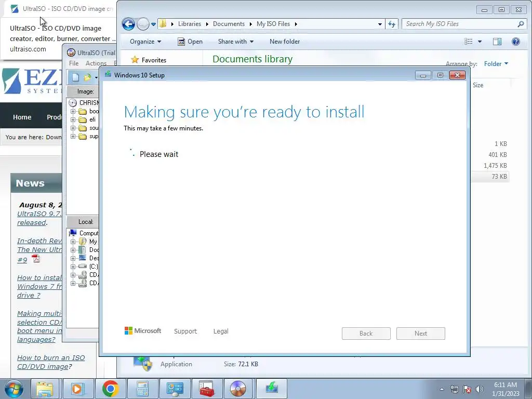
Task: Click the Legal link in Windows 10 Setup
Action: point(221,331)
